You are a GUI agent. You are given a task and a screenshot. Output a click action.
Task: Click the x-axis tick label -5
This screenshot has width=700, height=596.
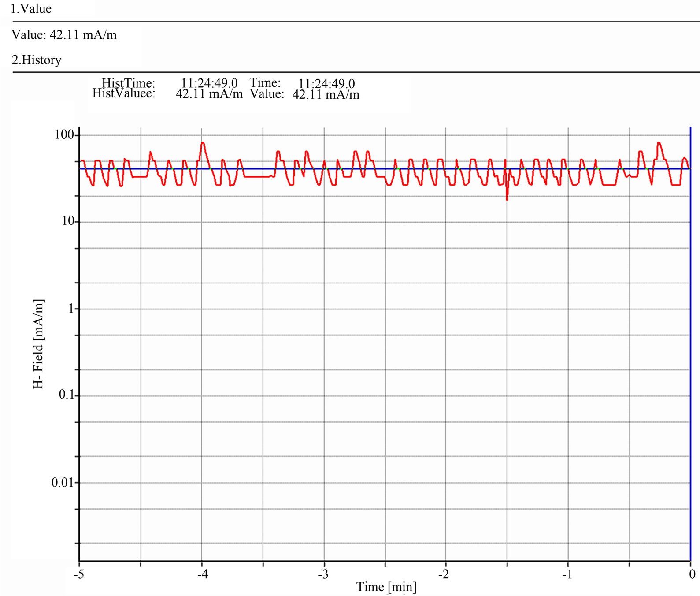click(78, 574)
